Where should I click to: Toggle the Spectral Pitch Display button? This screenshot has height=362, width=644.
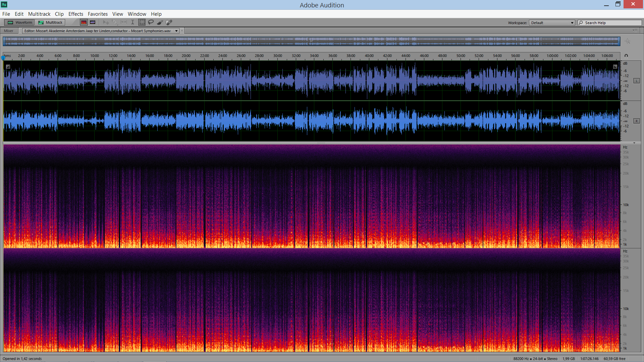pos(93,22)
